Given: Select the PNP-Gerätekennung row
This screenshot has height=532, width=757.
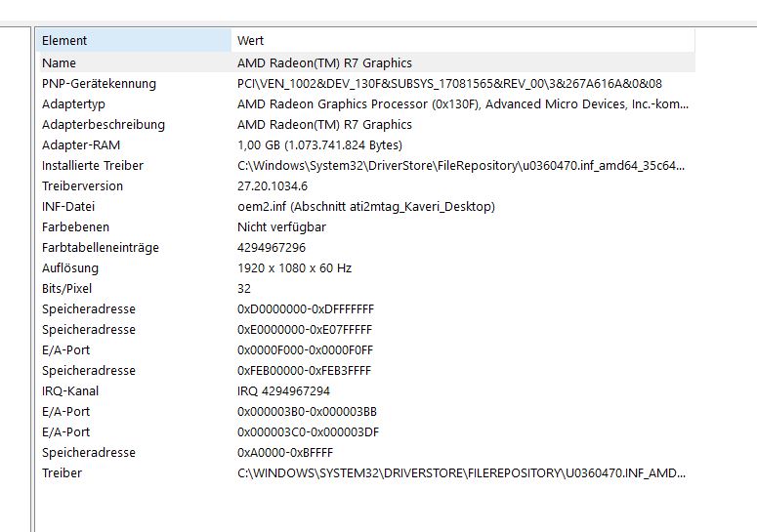Looking at the screenshot, I should tap(99, 83).
